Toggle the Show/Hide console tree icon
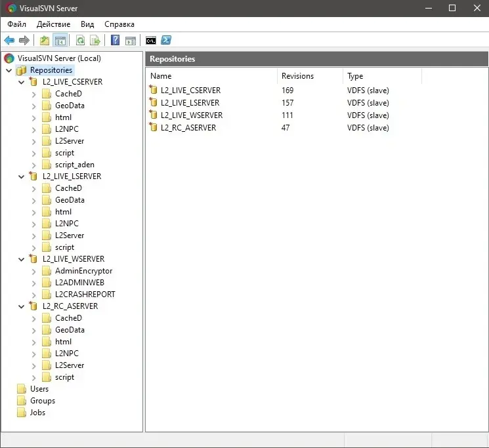 click(60, 41)
